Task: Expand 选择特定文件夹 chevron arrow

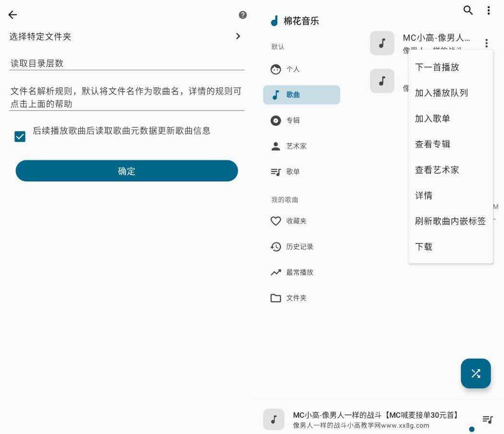Action: pos(238,36)
